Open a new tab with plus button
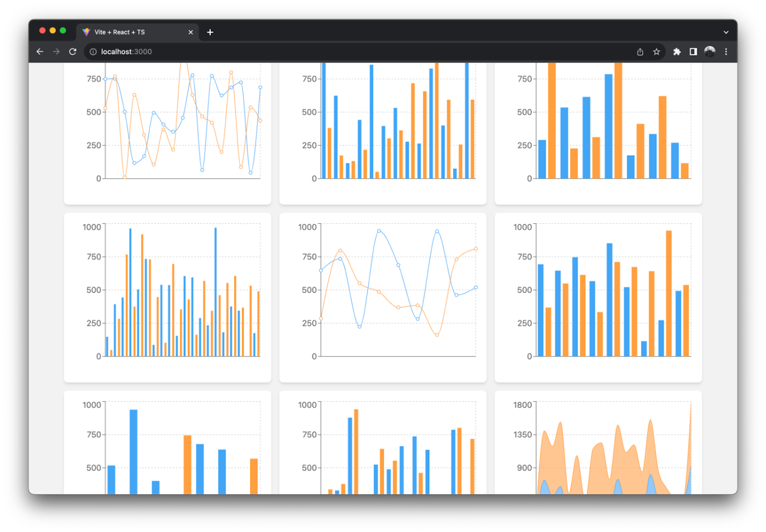 tap(210, 32)
